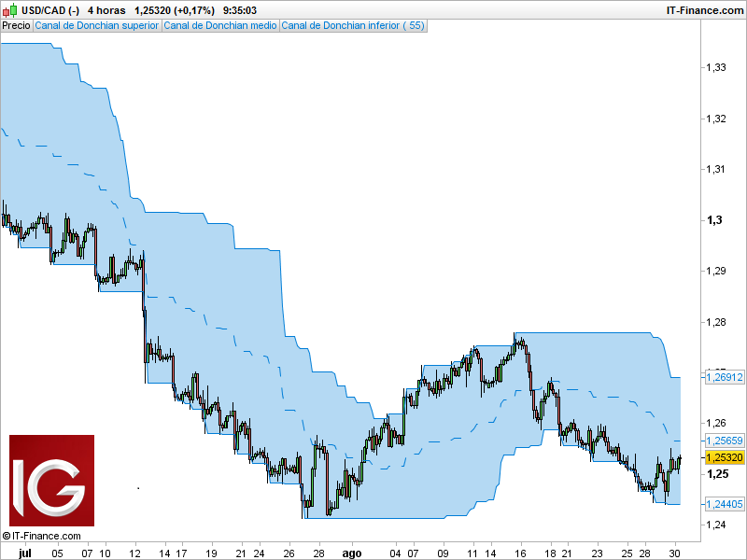Viewport: 747px width, 560px height.
Task: Click the 1,28 price axis label
Action: pos(716,322)
